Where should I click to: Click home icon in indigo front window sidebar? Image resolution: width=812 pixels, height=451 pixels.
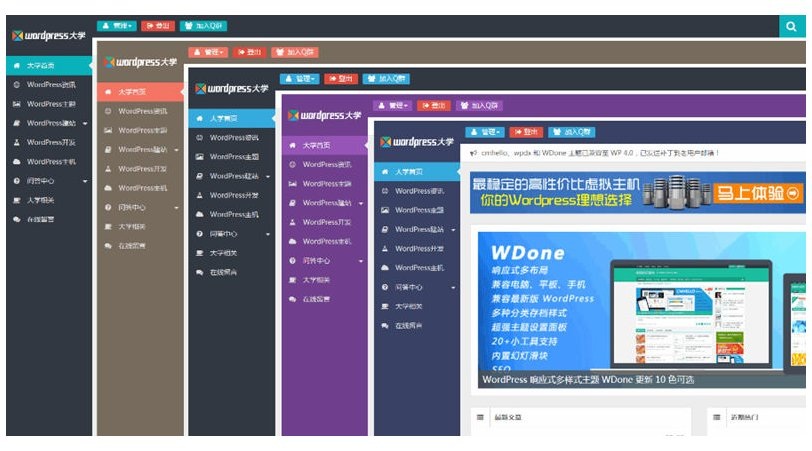tap(385, 171)
